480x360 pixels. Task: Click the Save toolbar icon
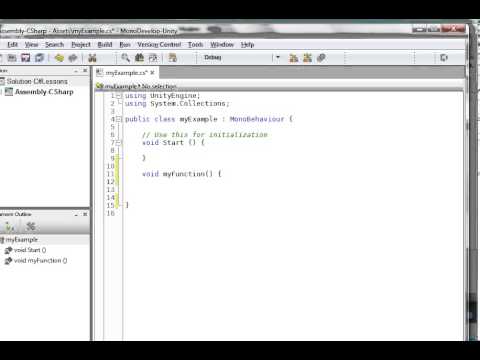point(26,58)
